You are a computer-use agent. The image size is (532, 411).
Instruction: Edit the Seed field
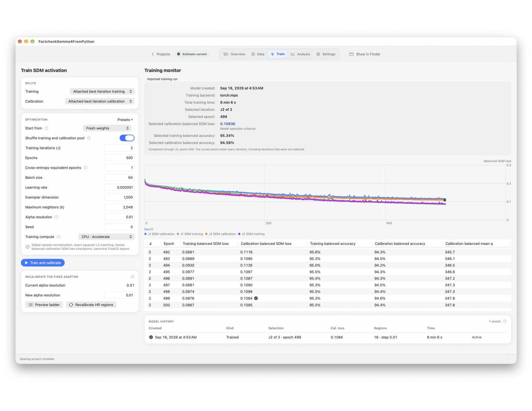119,227
